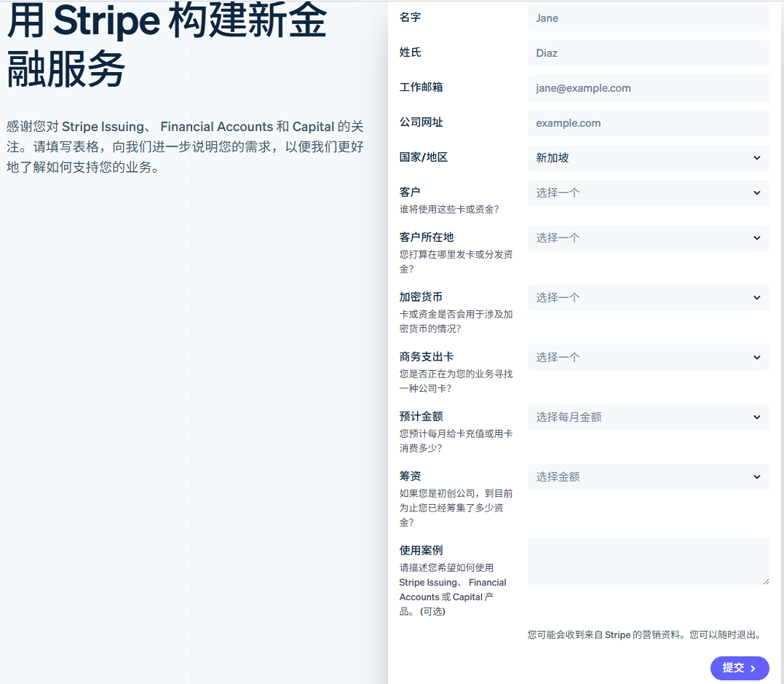Click the 名字 first name input field
784x684 pixels.
tap(648, 18)
